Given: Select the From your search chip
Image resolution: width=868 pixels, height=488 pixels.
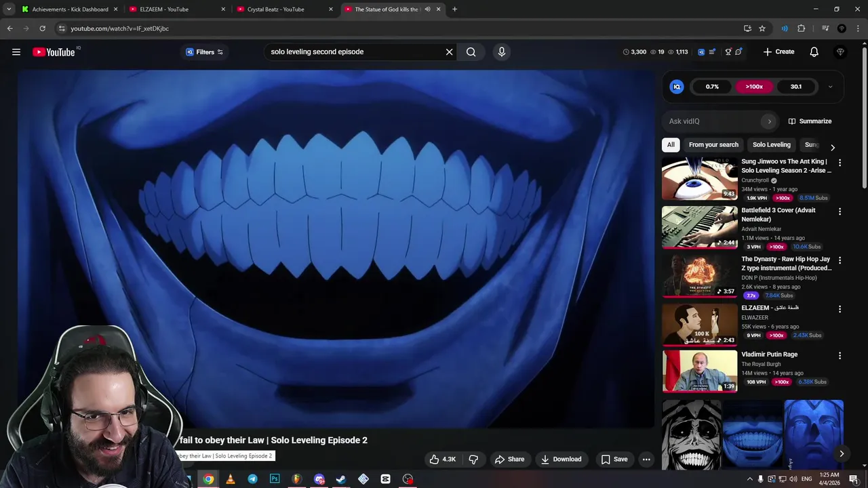Looking at the screenshot, I should [713, 144].
